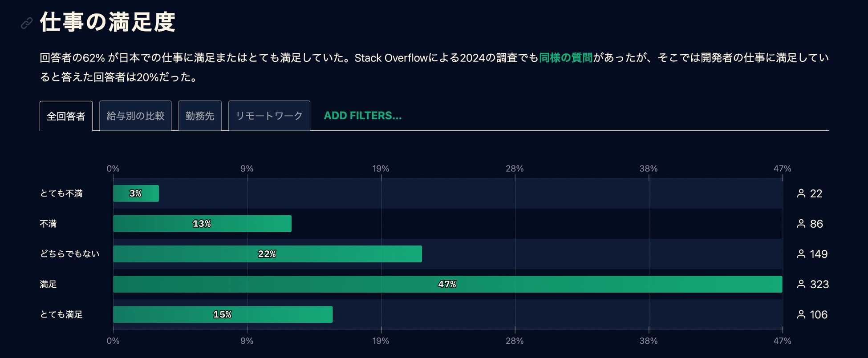Select the 15% とても満足 bar
Image resolution: width=868 pixels, height=358 pixels.
[x=223, y=314]
